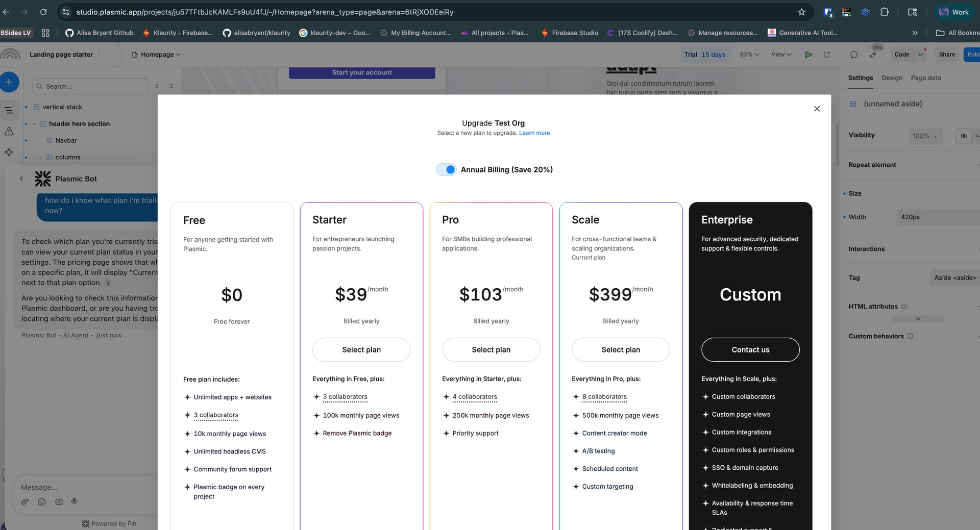Click the green play preview icon
Image resolution: width=980 pixels, height=530 pixels.
pos(808,55)
